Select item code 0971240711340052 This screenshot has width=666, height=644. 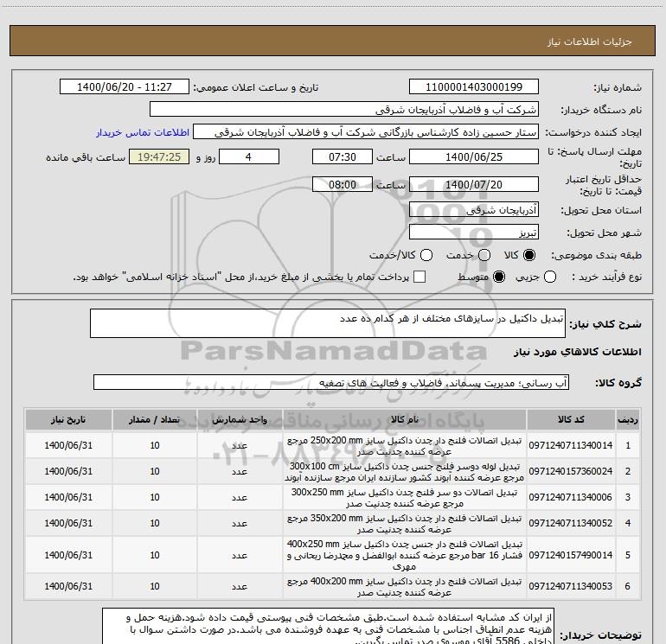point(571,523)
